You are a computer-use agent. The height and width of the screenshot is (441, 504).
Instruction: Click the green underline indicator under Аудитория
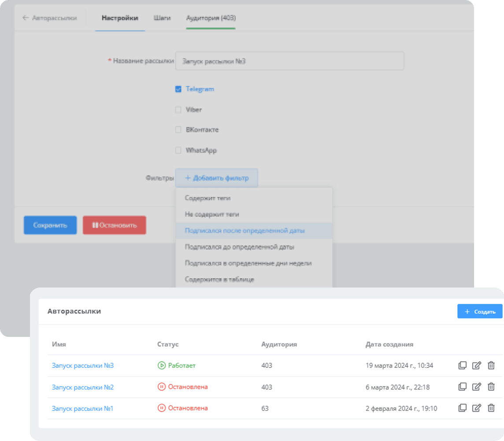(x=211, y=27)
